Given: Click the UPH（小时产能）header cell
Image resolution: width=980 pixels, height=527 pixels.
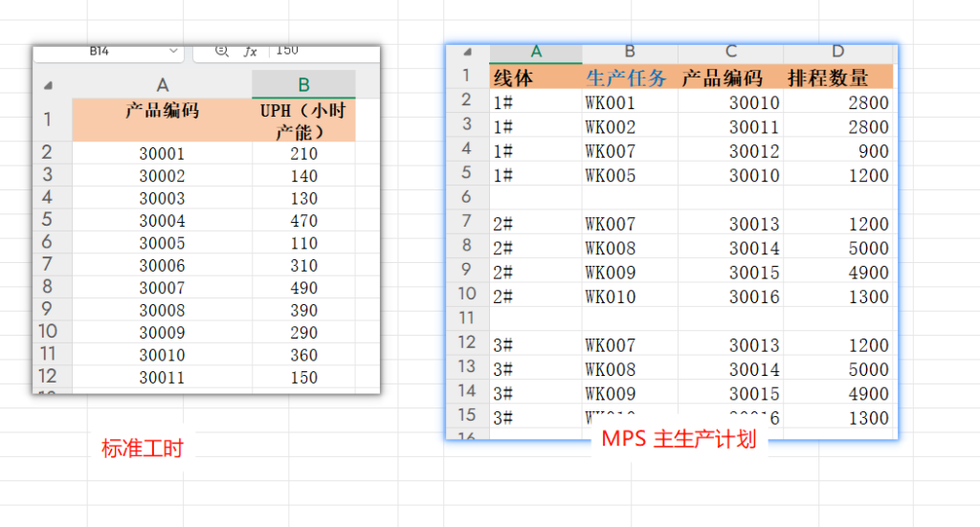Looking at the screenshot, I should coord(303,120).
